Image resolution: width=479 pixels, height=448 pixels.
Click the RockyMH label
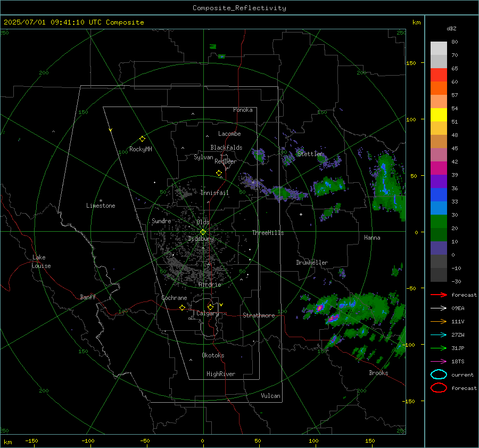pyautogui.click(x=141, y=149)
